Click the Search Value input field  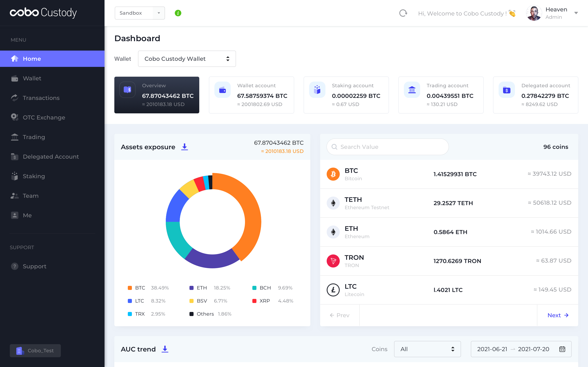pyautogui.click(x=388, y=147)
